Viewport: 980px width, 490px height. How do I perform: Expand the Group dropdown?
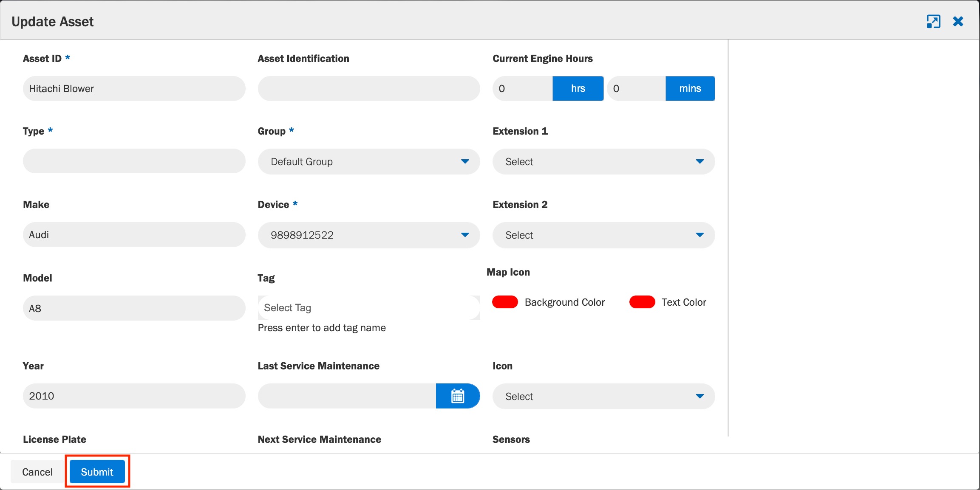pos(369,161)
